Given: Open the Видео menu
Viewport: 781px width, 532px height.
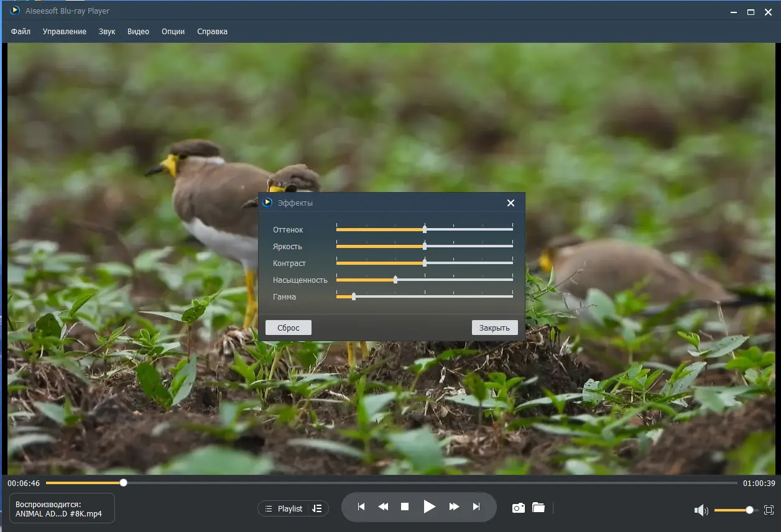Looking at the screenshot, I should tap(138, 32).
